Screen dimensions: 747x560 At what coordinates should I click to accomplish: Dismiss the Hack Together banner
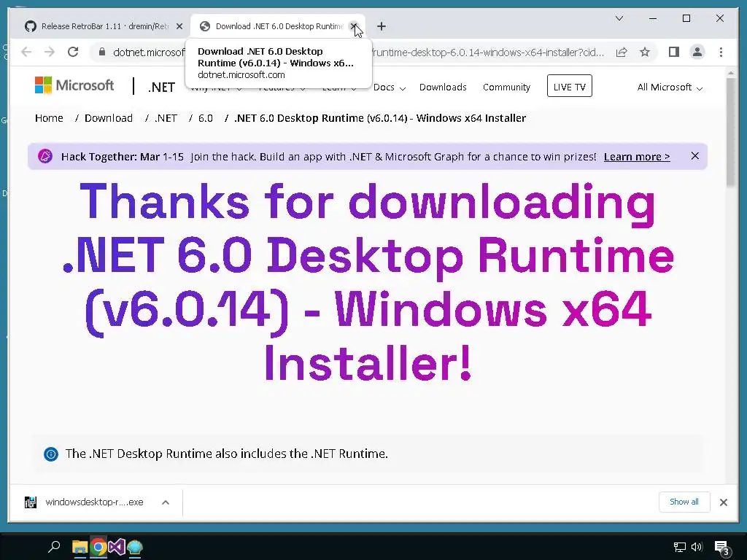click(x=695, y=156)
